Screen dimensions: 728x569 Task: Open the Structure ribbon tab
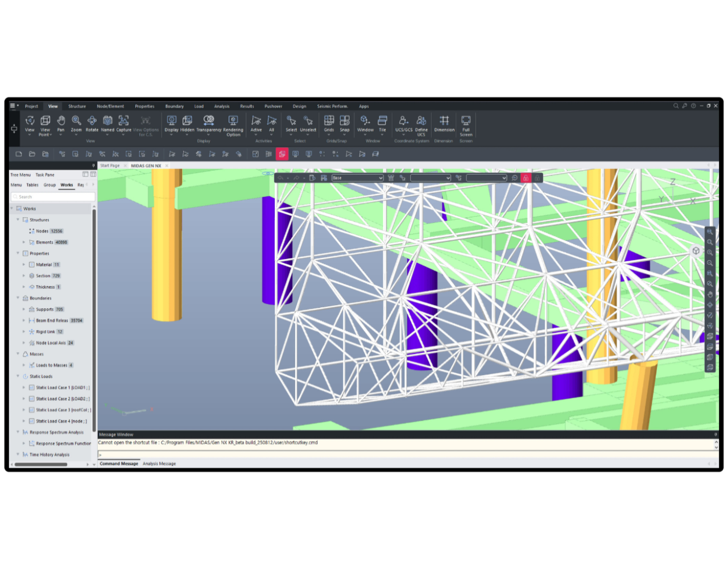77,106
